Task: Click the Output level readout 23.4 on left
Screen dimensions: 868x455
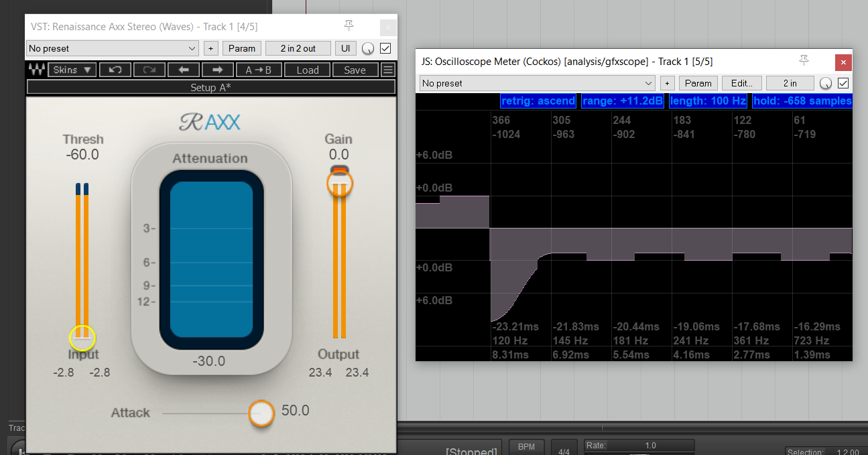Action: tap(320, 373)
